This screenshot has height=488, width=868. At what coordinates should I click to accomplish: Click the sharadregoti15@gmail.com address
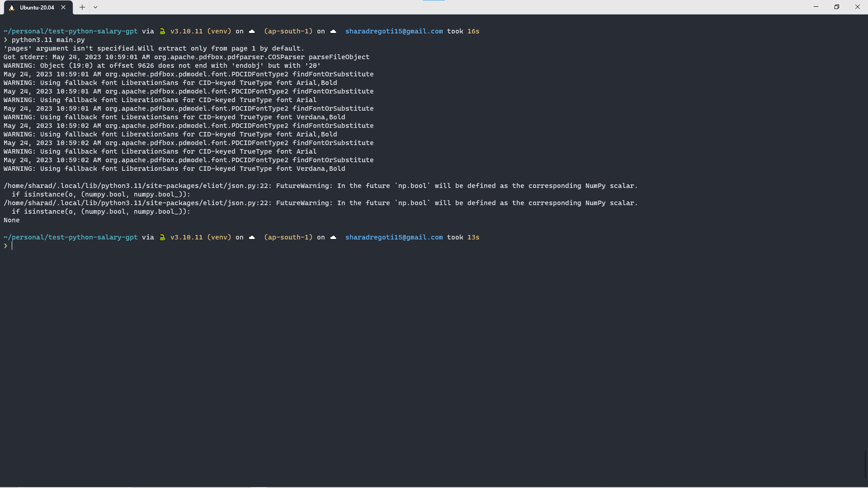click(x=394, y=31)
